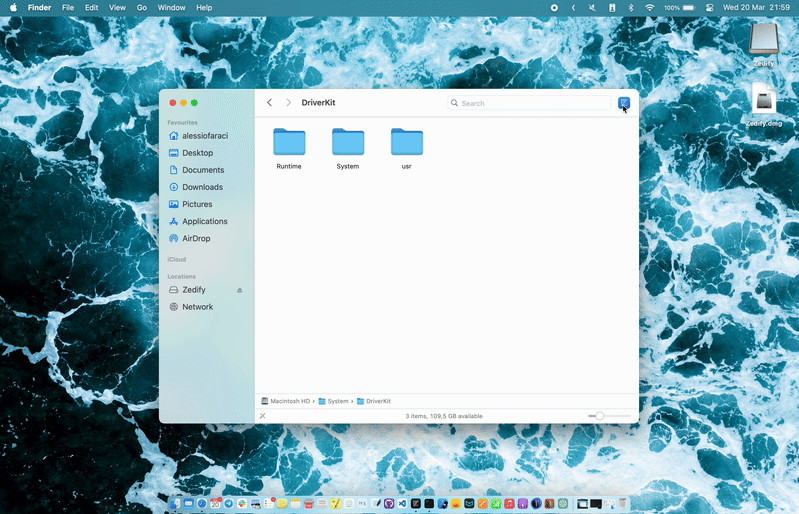Open Network in the sidebar

click(199, 307)
